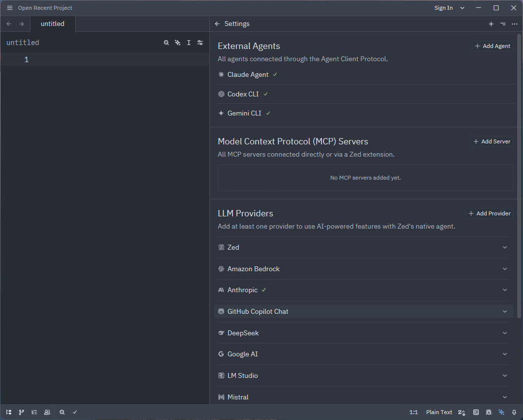
Task: Go forward with the editor's right arrow
Action: click(22, 24)
